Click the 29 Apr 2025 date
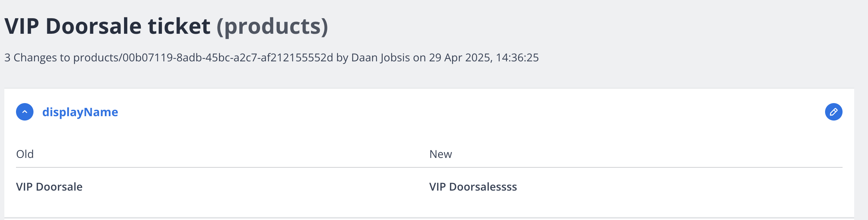The width and height of the screenshot is (868, 220). point(460,58)
